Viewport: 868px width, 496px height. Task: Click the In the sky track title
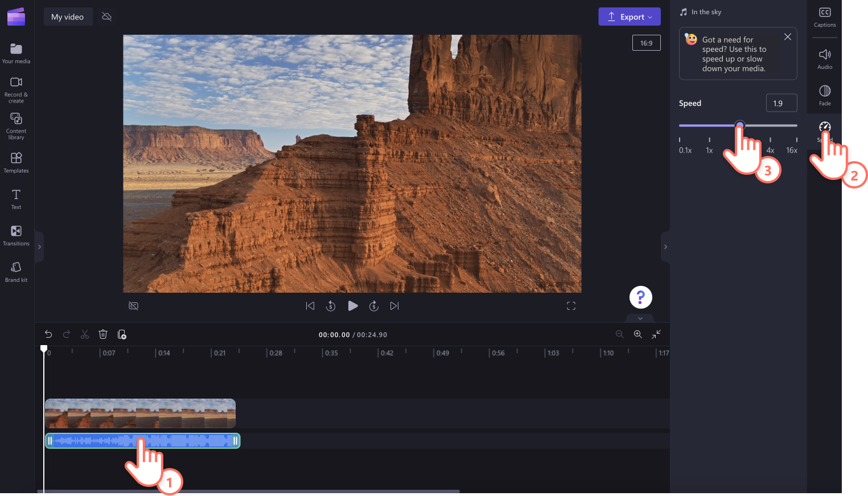click(706, 12)
